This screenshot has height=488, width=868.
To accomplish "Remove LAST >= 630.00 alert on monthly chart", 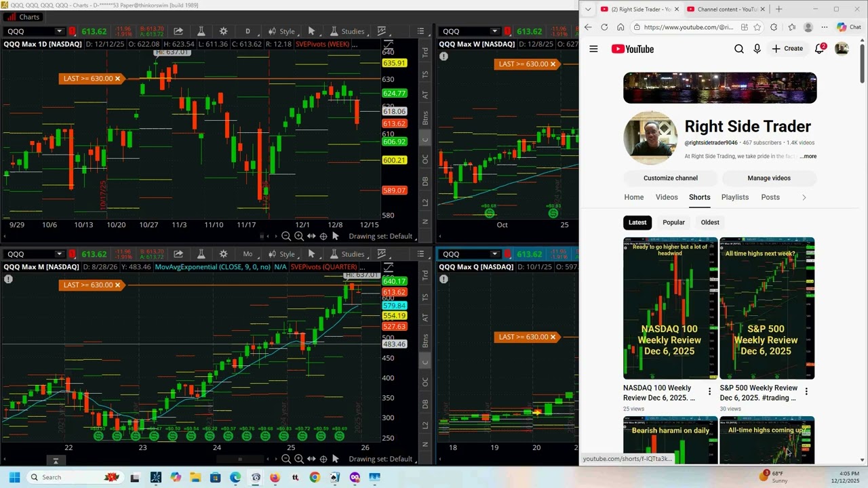I will tap(117, 285).
